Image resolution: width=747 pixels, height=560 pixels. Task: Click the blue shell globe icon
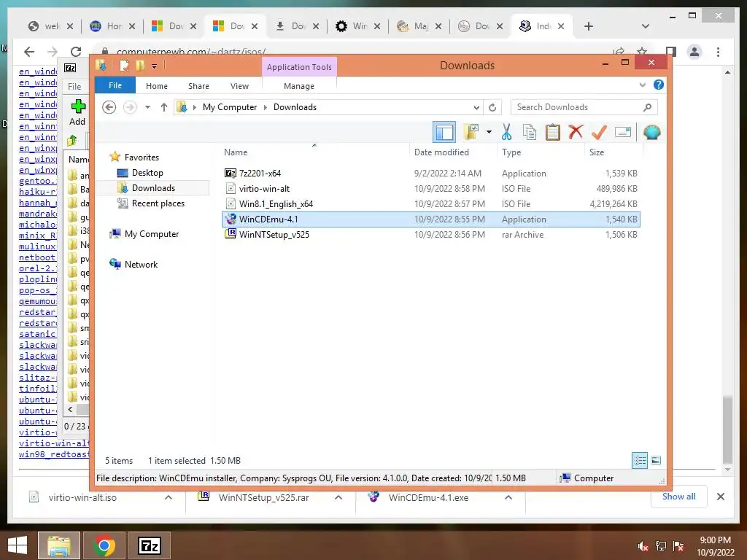pos(651,132)
